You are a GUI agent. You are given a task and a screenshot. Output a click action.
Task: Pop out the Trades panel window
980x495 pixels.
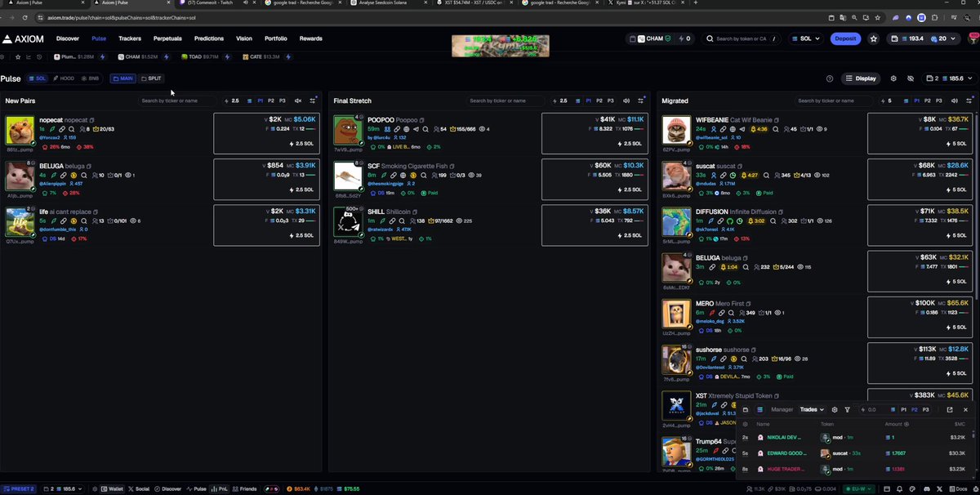[951, 410]
